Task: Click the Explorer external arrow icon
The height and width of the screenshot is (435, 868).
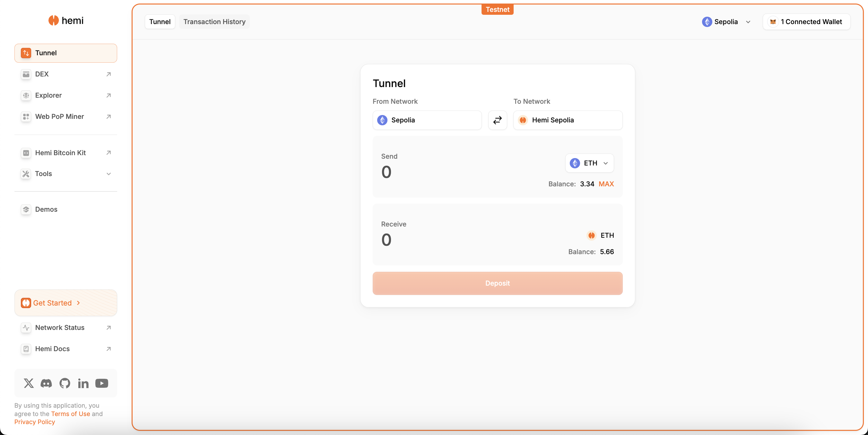Action: pyautogui.click(x=108, y=95)
